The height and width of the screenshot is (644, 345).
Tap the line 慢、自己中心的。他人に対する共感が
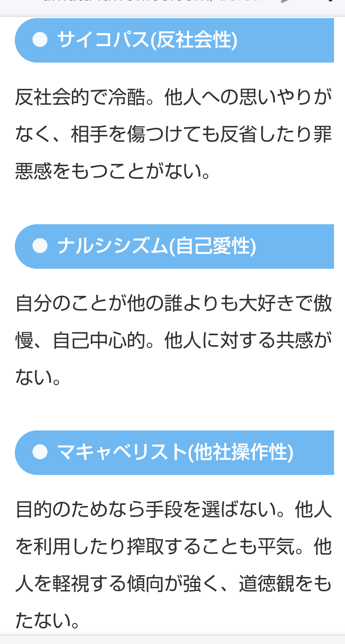173,340
